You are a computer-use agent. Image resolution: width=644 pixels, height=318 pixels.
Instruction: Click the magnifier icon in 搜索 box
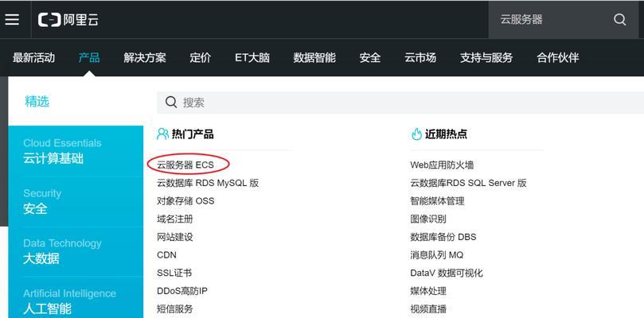pos(171,103)
